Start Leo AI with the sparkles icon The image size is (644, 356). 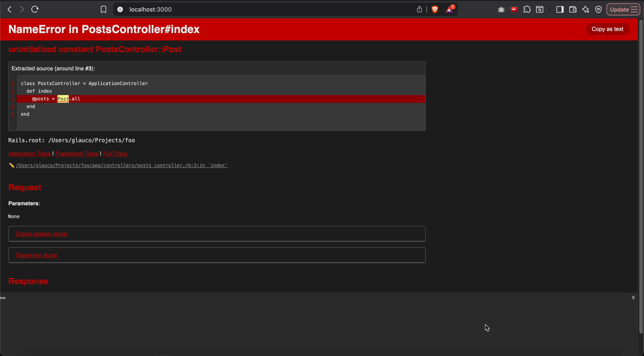(585, 9)
